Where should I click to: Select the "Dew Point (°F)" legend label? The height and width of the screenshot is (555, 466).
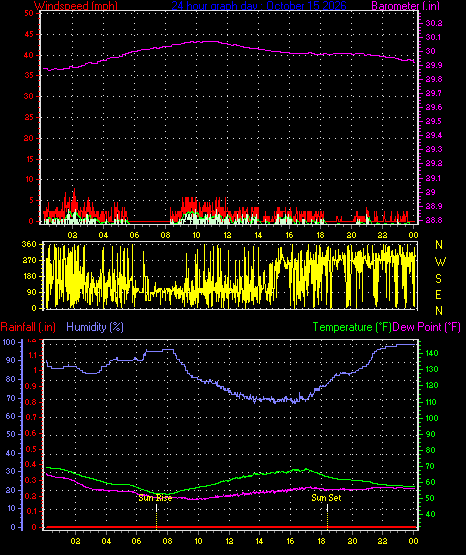coord(426,327)
